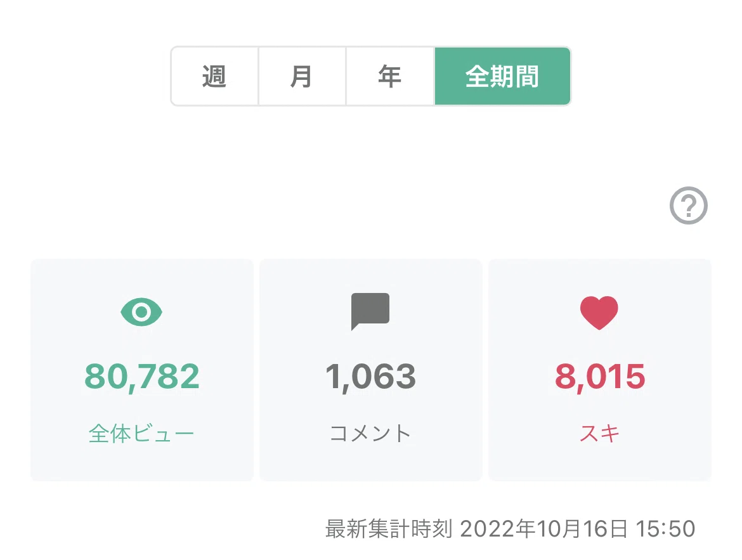Click the gray comment bubble icon
Screen dimensions: 742x560
(370, 311)
